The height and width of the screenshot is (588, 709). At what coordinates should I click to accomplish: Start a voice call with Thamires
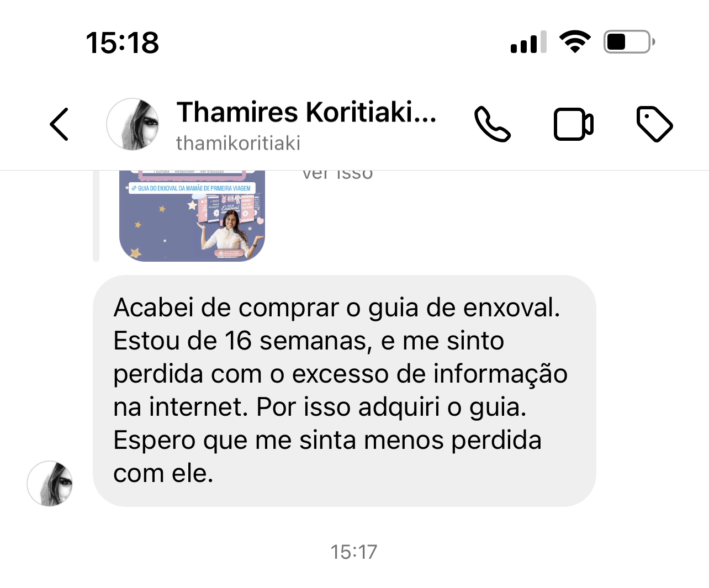(492, 124)
